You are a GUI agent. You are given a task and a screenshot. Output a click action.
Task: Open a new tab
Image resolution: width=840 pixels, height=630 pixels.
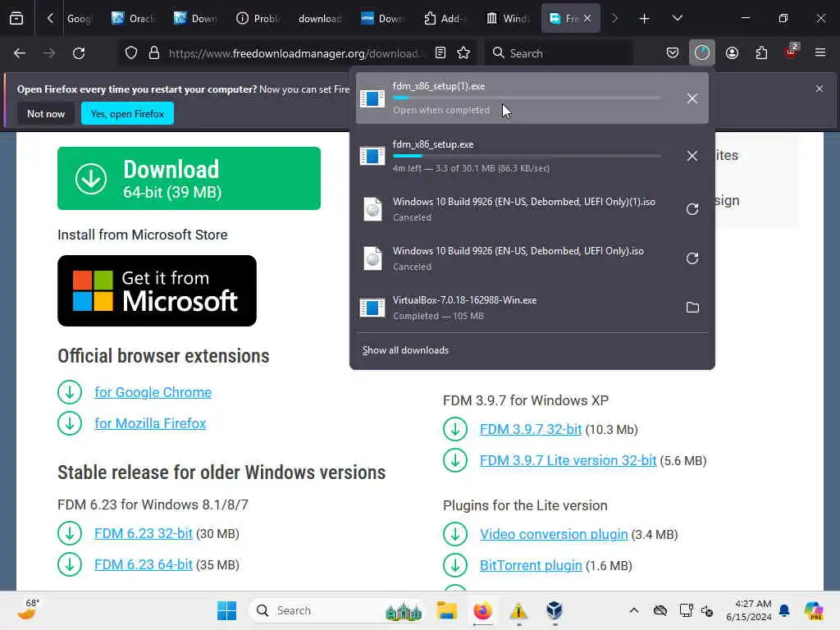click(x=645, y=19)
